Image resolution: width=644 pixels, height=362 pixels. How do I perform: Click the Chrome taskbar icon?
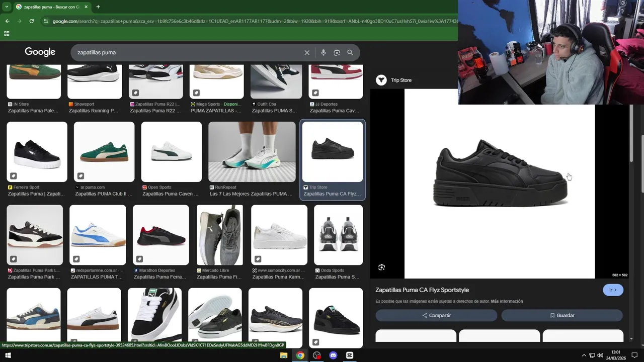(300, 355)
